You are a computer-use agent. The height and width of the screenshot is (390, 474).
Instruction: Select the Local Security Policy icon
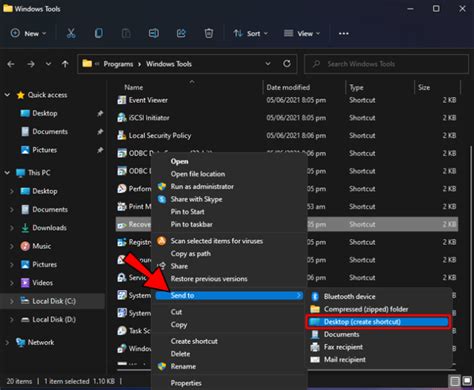point(122,135)
